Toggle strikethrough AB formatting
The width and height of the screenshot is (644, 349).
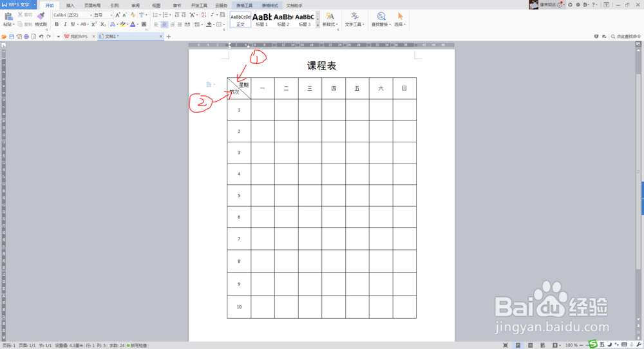point(83,24)
